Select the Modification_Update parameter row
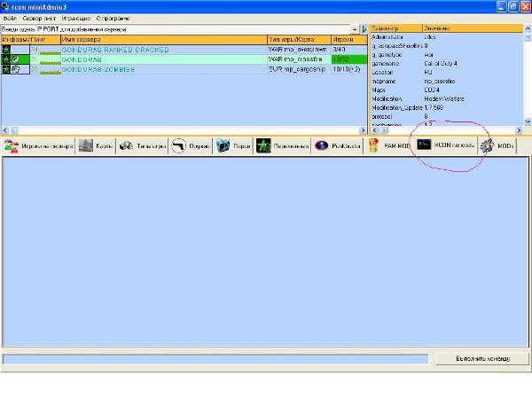The image size is (532, 399). click(446, 107)
